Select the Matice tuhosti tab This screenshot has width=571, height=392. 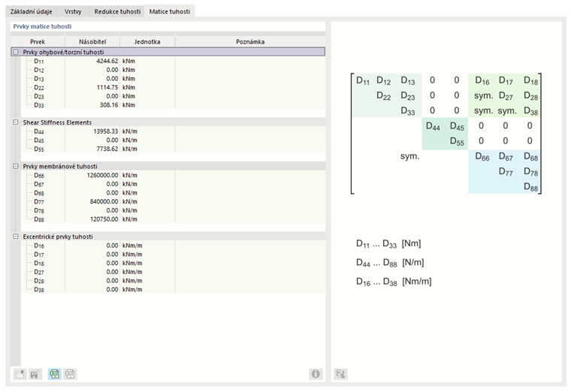[170, 12]
